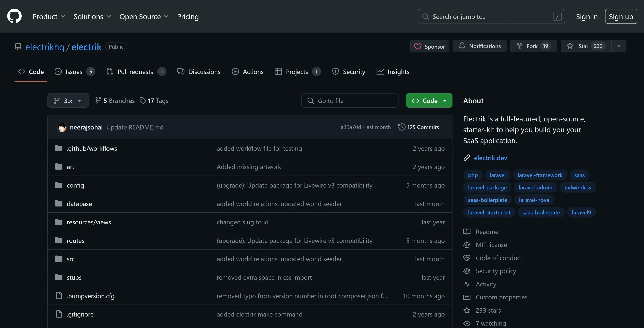Switch to the Insights tab
The image size is (644, 328).
point(393,72)
